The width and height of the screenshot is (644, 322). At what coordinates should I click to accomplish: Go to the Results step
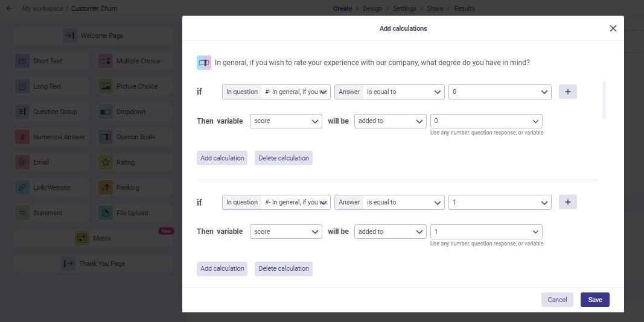pyautogui.click(x=465, y=8)
